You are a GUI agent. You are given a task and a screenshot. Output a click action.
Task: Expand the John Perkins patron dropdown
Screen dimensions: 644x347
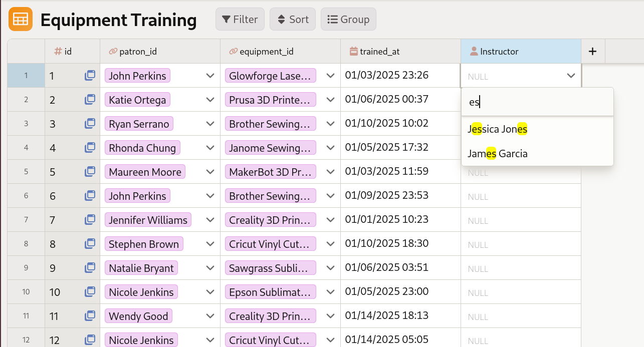click(x=209, y=75)
